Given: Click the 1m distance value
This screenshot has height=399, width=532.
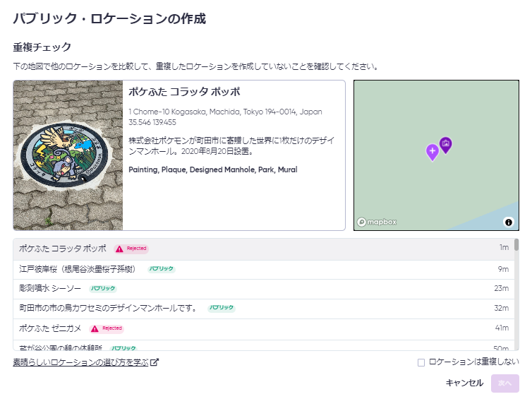Looking at the screenshot, I should pyautogui.click(x=504, y=248).
